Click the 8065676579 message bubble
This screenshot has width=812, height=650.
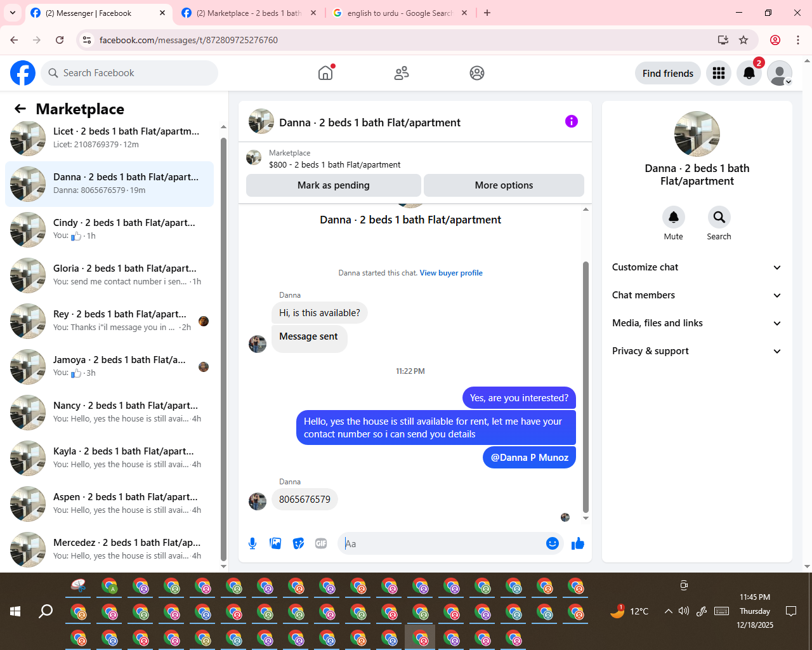click(x=304, y=500)
